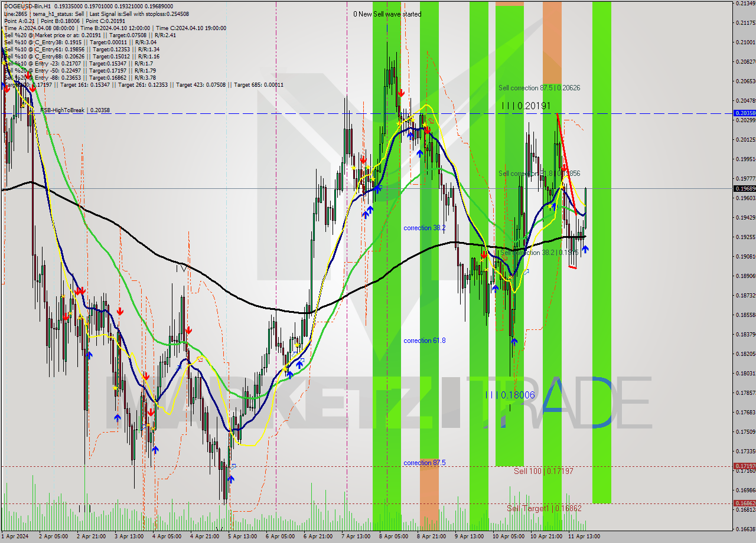Click the red 0.16862 price tag on axis
This screenshot has width=756, height=543.
pyautogui.click(x=744, y=503)
